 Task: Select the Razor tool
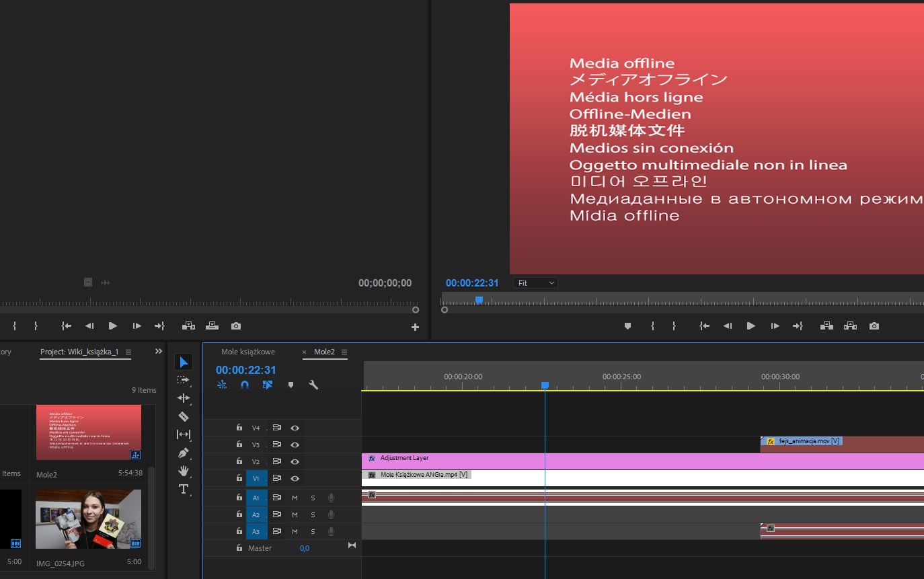coord(184,416)
